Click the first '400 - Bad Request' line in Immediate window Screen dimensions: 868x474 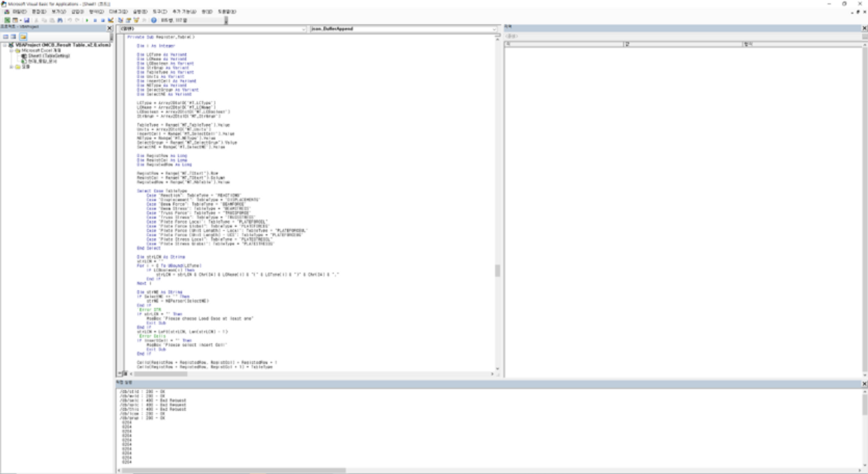(x=153, y=400)
